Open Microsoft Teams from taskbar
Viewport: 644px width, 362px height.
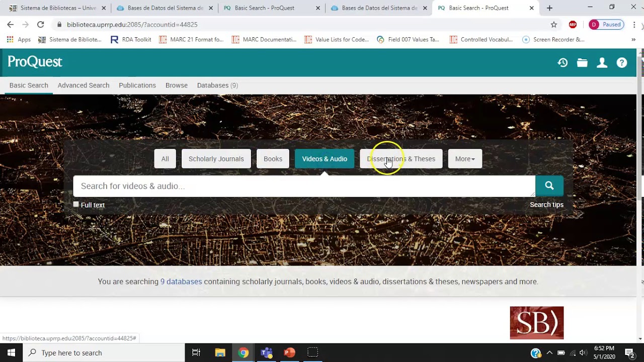pyautogui.click(x=266, y=352)
